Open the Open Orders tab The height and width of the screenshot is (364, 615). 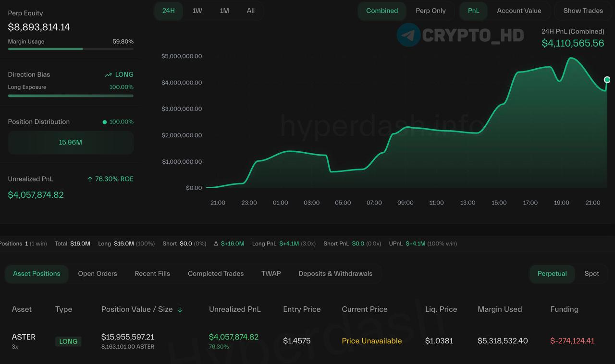(x=98, y=274)
